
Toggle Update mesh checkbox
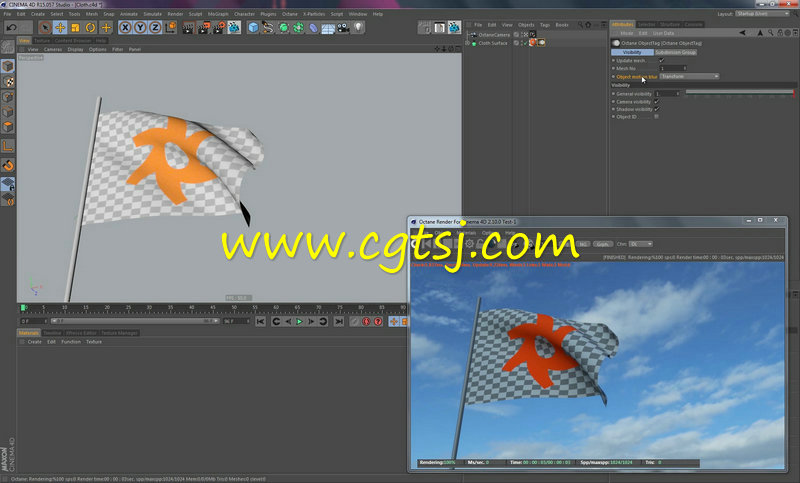point(662,60)
